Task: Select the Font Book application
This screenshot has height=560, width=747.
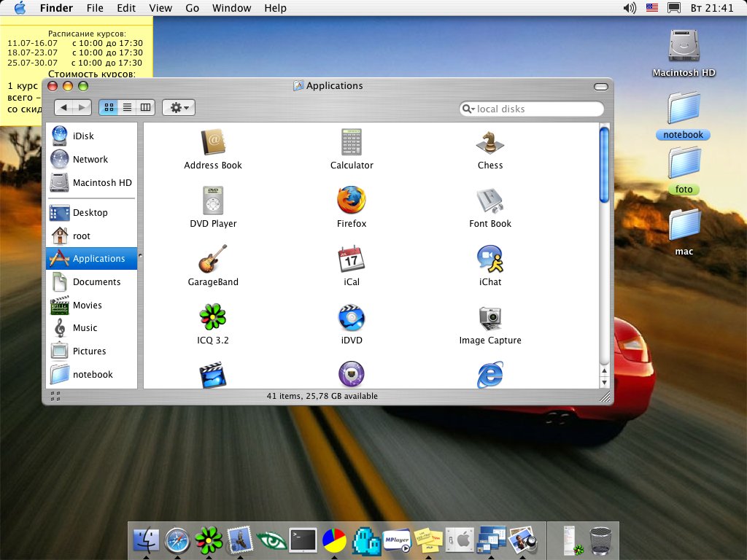Action: pyautogui.click(x=489, y=201)
